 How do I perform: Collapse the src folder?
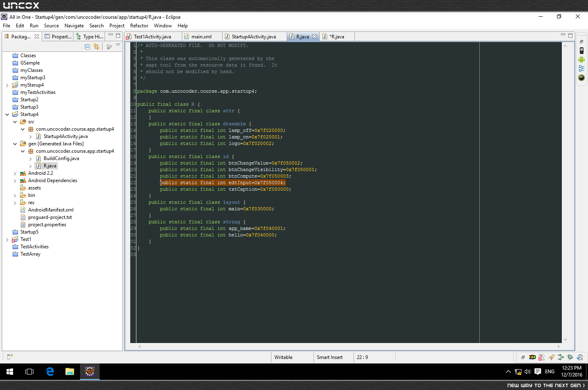pos(15,122)
